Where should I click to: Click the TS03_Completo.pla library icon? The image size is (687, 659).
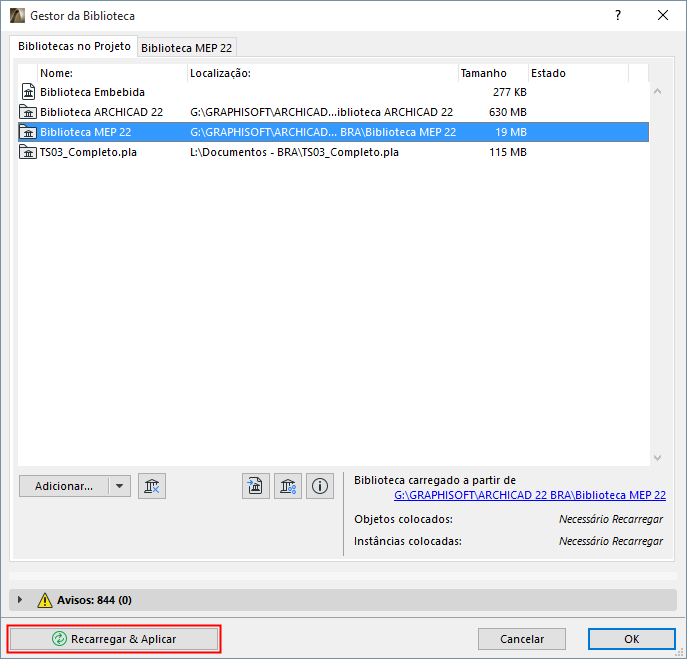tap(28, 152)
